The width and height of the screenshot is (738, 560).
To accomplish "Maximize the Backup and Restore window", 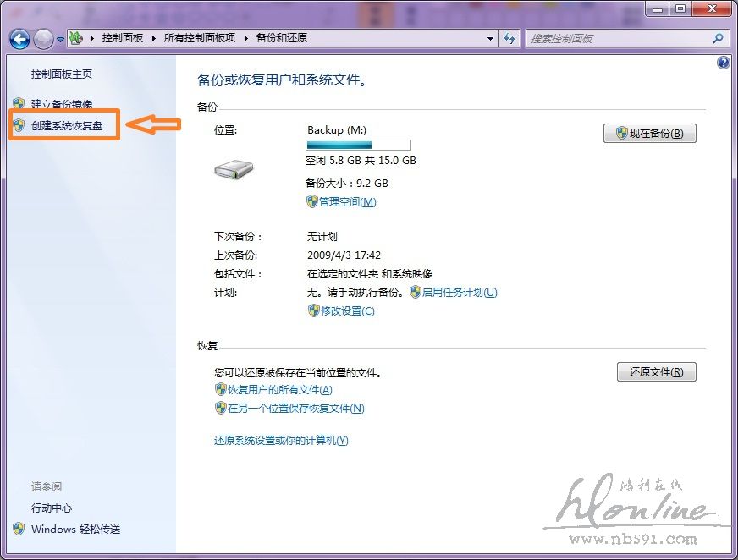I will click(x=680, y=8).
